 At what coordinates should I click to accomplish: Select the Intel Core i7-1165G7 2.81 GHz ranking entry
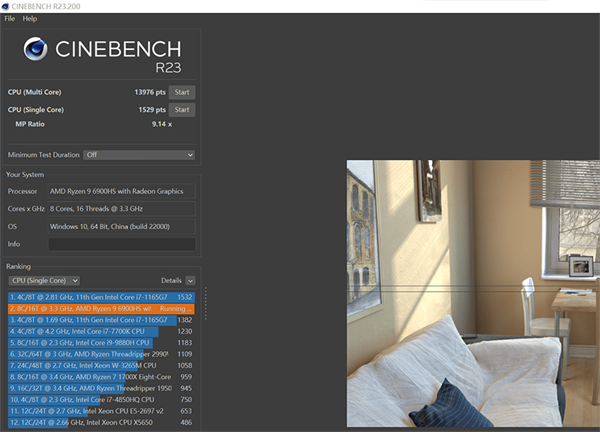pos(100,297)
